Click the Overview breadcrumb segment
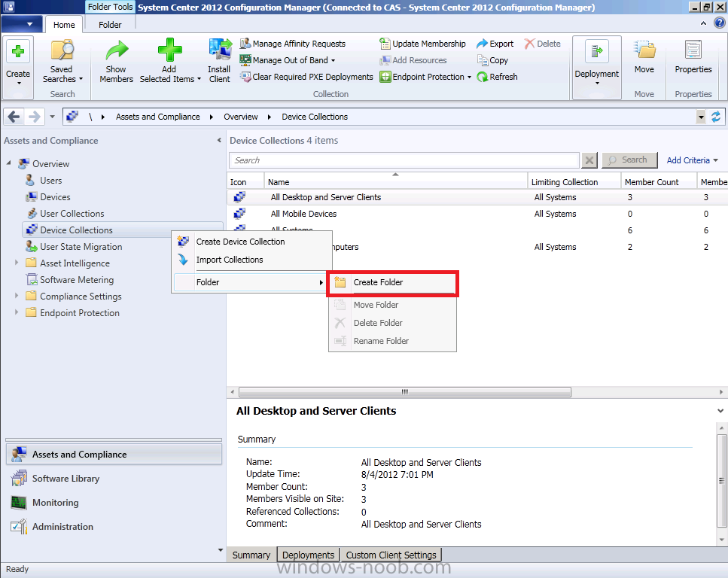Image resolution: width=728 pixels, height=578 pixels. click(240, 117)
